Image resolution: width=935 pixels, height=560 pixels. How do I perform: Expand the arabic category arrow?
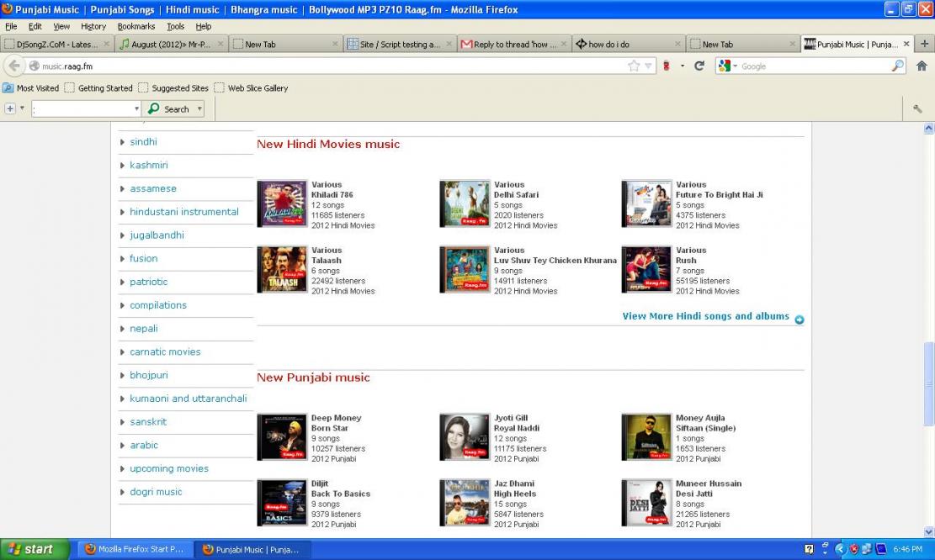tap(122, 445)
